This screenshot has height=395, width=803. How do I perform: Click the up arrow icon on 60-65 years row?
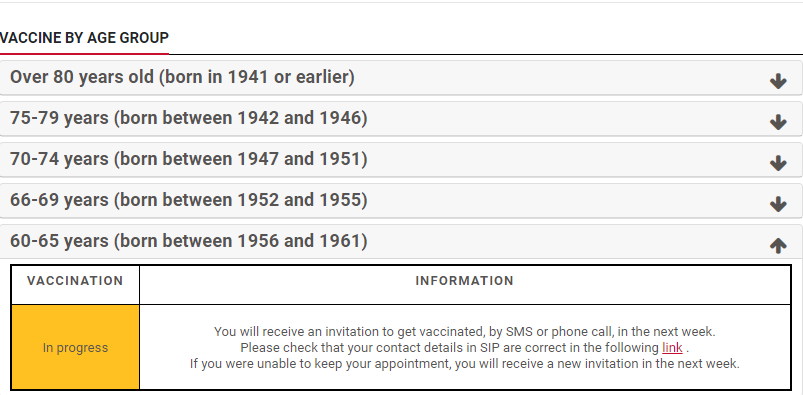(x=778, y=245)
